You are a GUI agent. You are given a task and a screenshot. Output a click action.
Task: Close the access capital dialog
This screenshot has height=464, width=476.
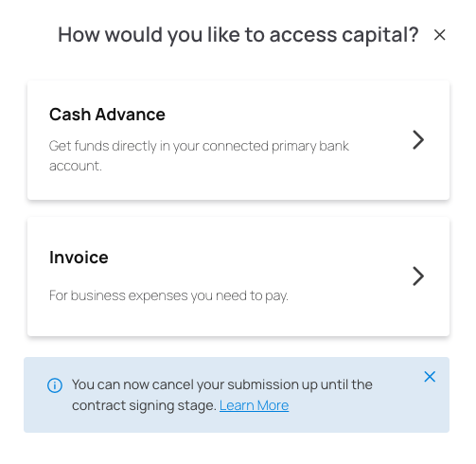439,35
